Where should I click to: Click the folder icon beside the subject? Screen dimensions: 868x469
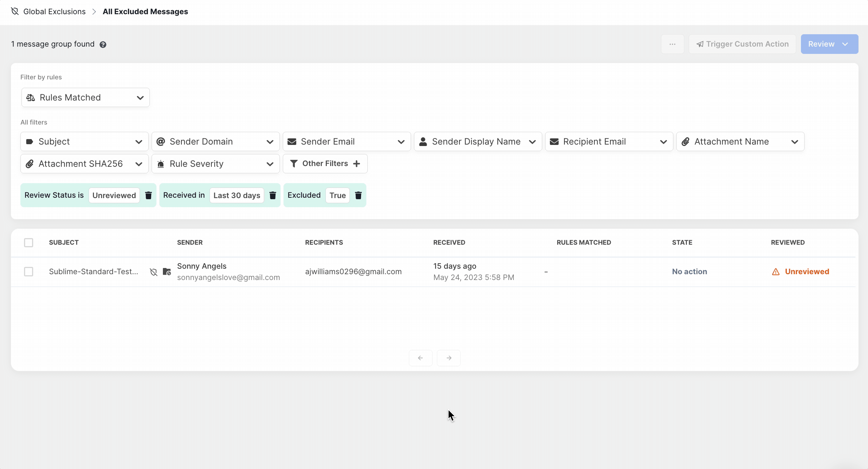pyautogui.click(x=167, y=272)
